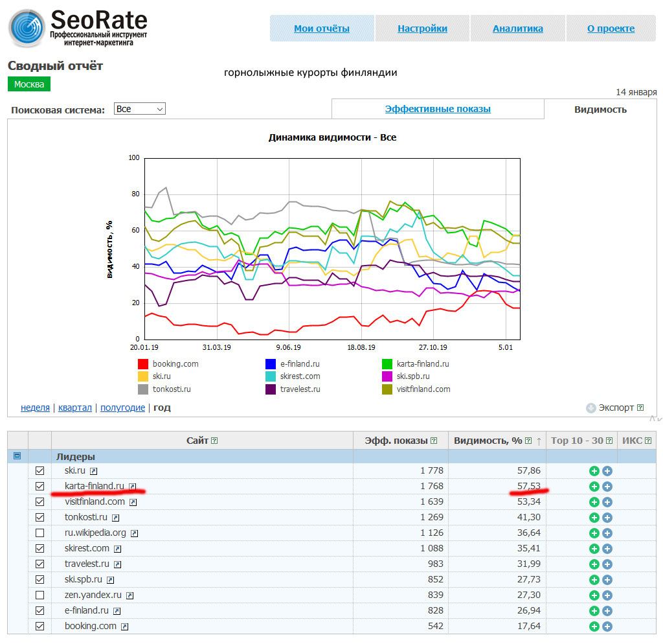Show chart for квартал period

[75, 408]
